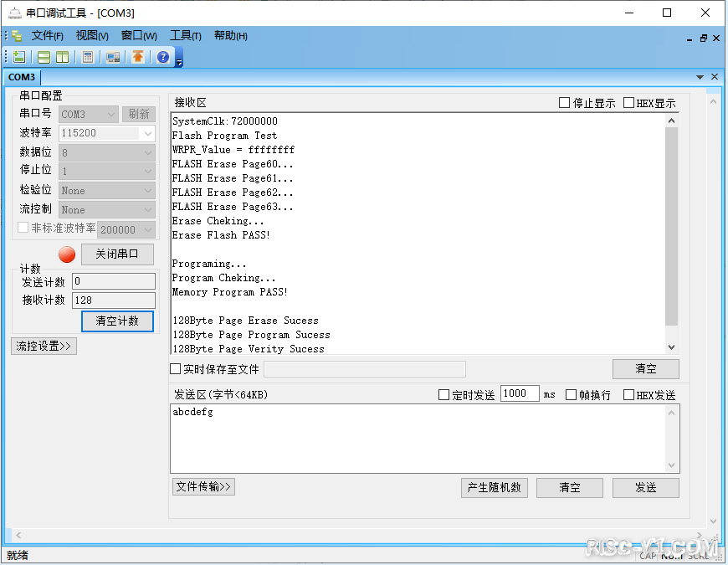Restore the inner MDI child window

(704, 39)
